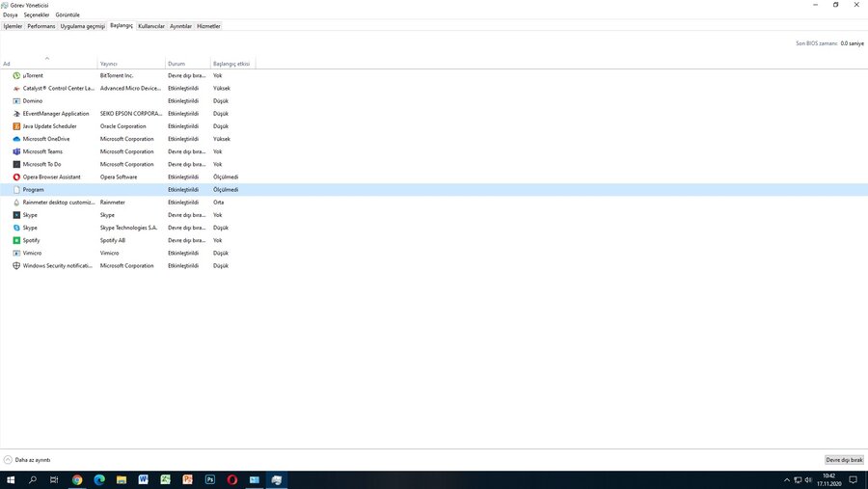This screenshot has height=489, width=868.
Task: Switch to the Hizmetler tab
Action: click(x=208, y=26)
